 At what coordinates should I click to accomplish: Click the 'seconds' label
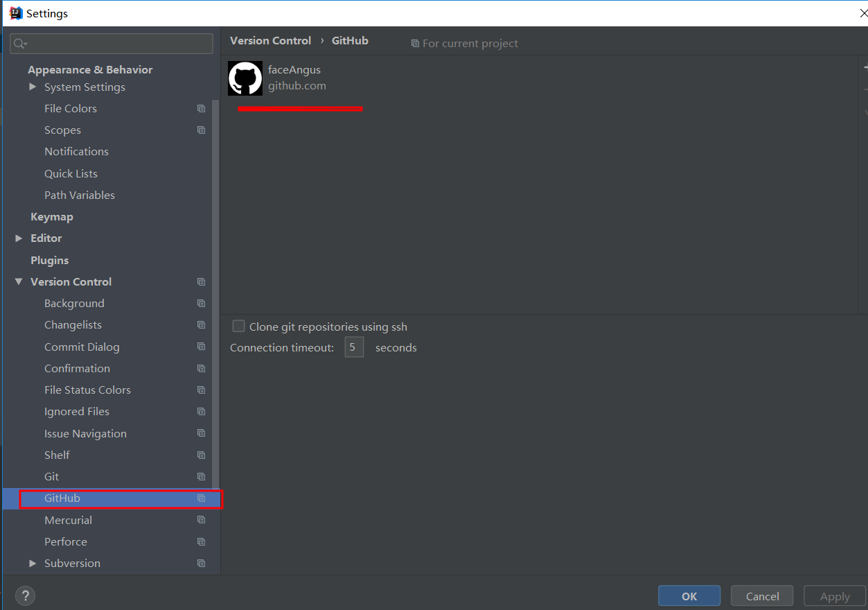coord(396,348)
